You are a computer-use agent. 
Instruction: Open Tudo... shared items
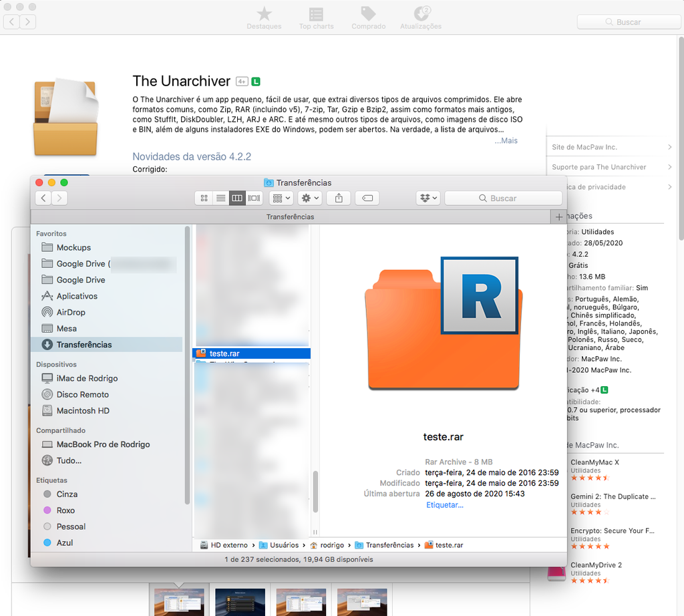(107, 460)
